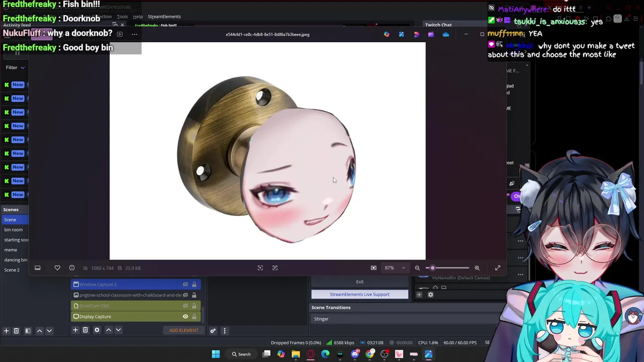
Task: Select the 'dancing bin' scene
Action: tap(16, 260)
